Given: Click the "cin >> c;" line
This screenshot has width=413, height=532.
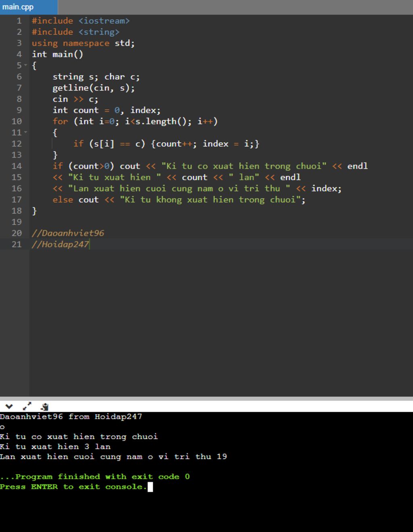Looking at the screenshot, I should [x=75, y=99].
